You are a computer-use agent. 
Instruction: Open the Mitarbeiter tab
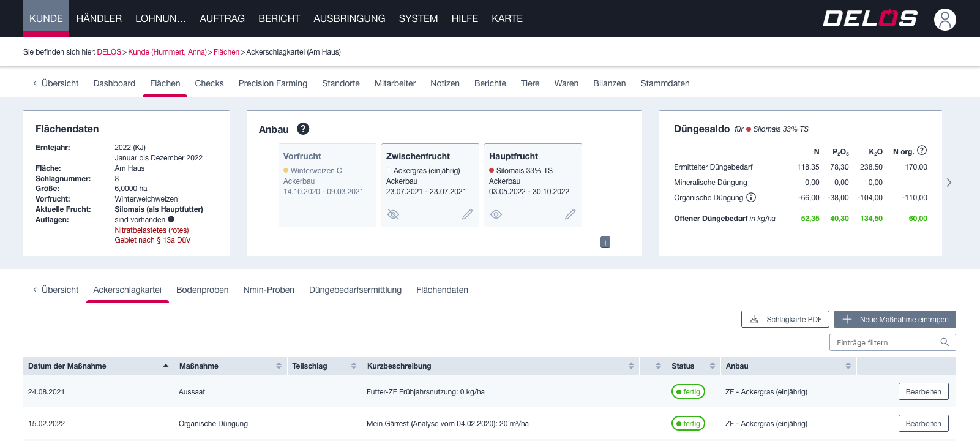395,83
